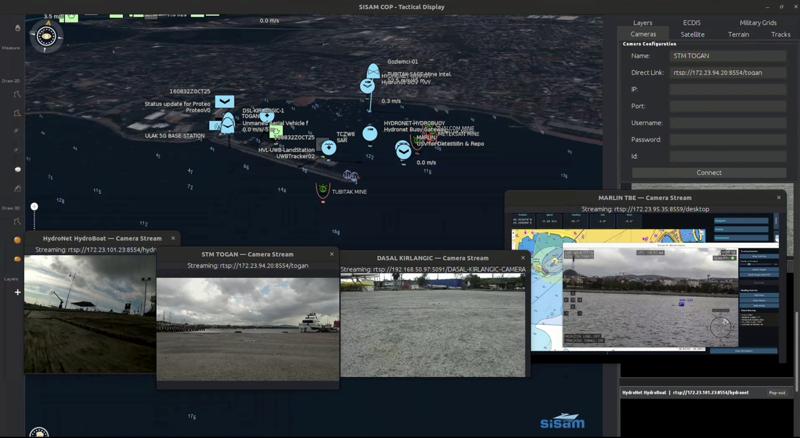The image size is (800, 438).
Task: Click the plus icon under Layers sidebar
Action: tap(17, 293)
